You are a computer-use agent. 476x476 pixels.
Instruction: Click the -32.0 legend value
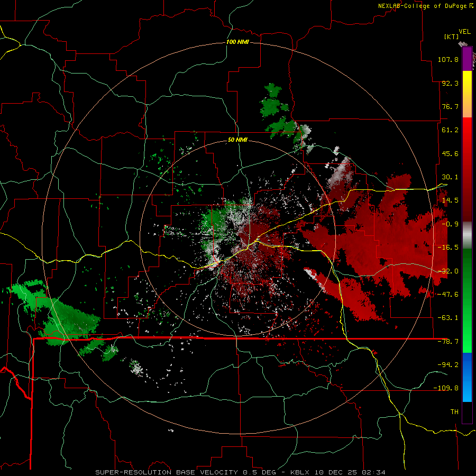pos(448,271)
